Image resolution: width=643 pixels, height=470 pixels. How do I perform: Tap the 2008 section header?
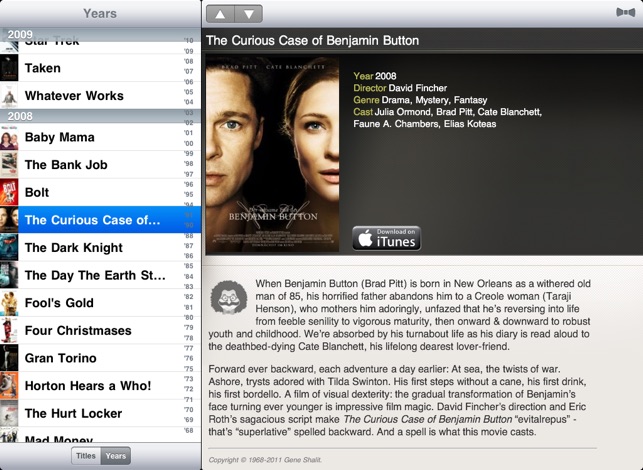coord(100,116)
